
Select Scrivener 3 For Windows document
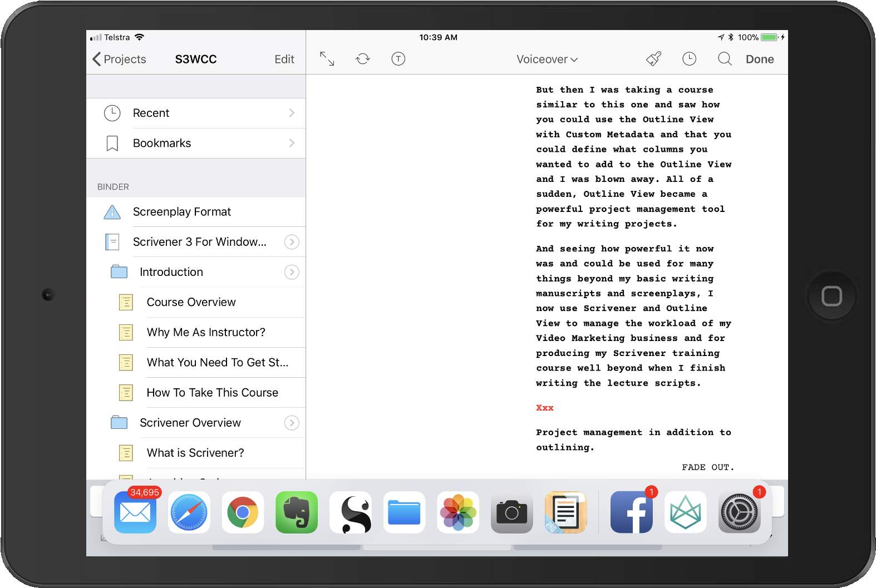pos(196,242)
